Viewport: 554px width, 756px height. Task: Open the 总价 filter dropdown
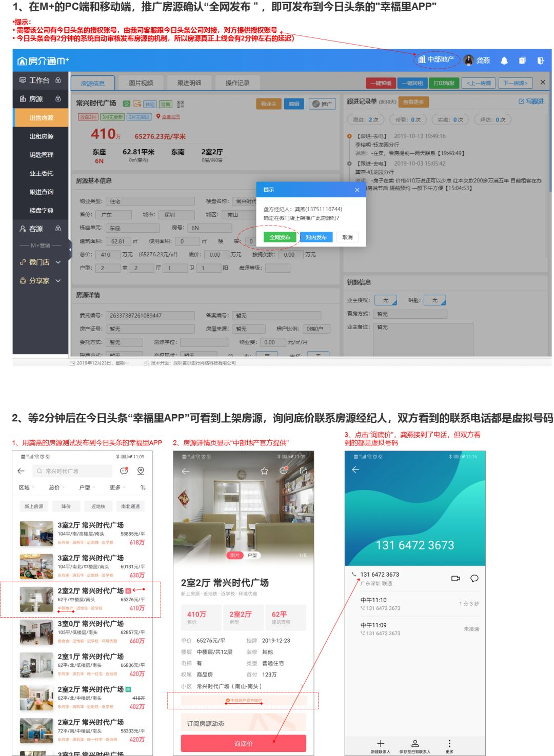pyautogui.click(x=56, y=487)
